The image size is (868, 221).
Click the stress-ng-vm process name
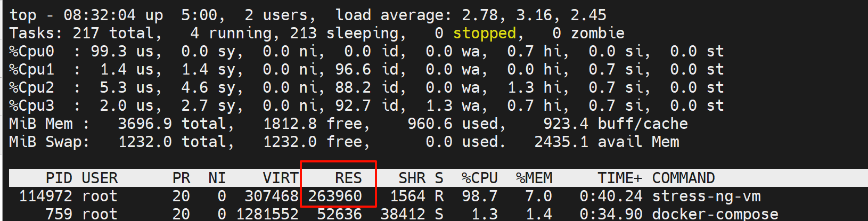click(706, 196)
